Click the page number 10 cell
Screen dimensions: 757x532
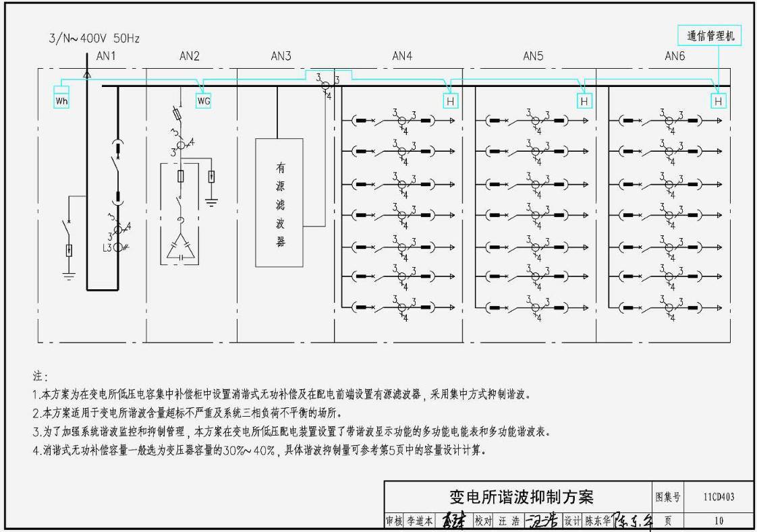[x=718, y=521]
